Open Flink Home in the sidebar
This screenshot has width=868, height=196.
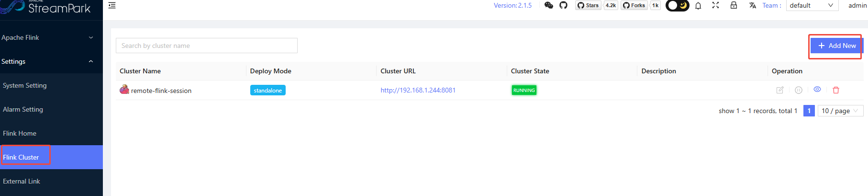click(x=51, y=133)
